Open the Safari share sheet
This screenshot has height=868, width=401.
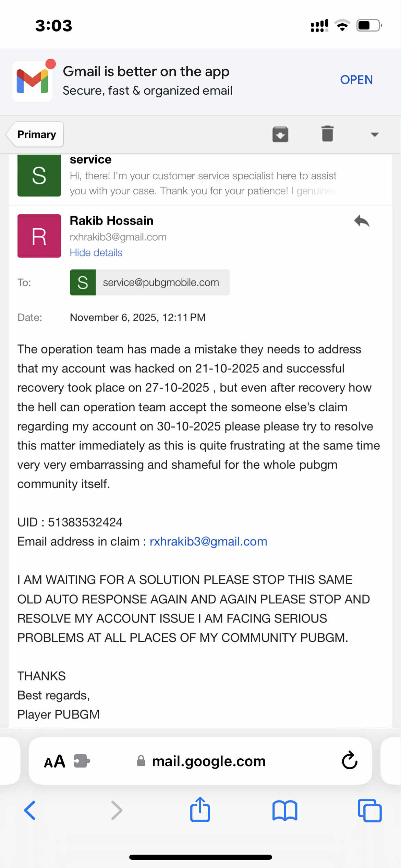pyautogui.click(x=200, y=810)
